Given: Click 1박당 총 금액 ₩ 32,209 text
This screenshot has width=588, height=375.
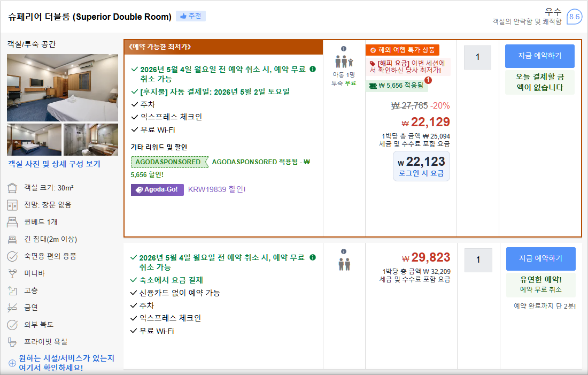Looking at the screenshot, I should click(x=416, y=271).
